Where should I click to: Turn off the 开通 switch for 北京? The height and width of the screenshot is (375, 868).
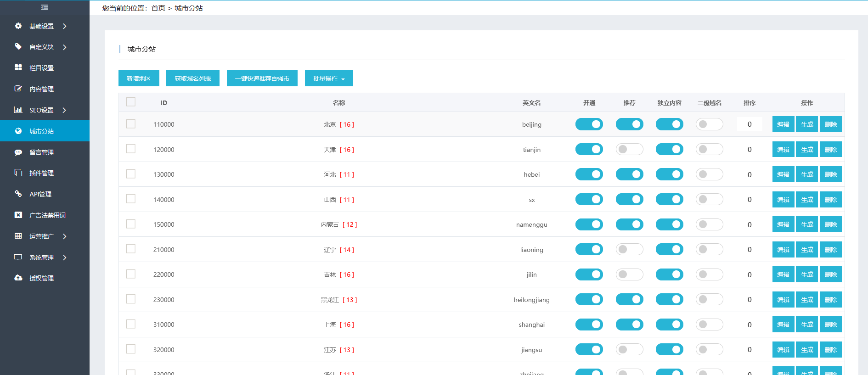click(589, 124)
